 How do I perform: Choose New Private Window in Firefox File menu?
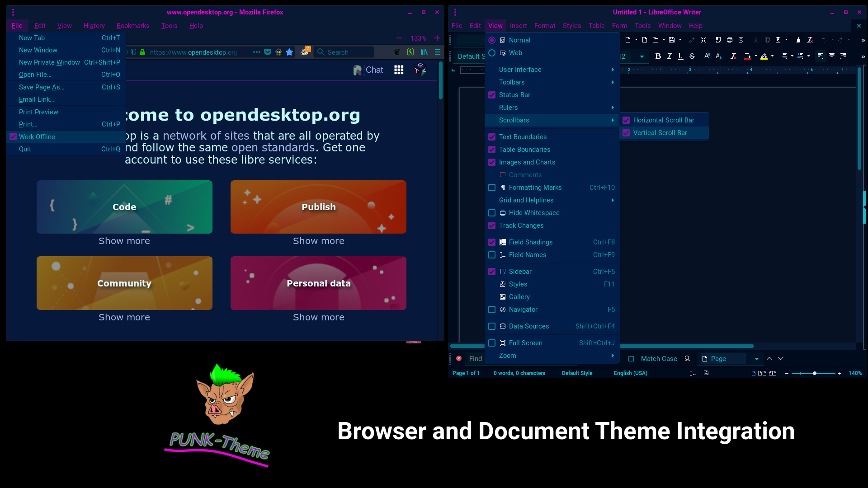66,62
